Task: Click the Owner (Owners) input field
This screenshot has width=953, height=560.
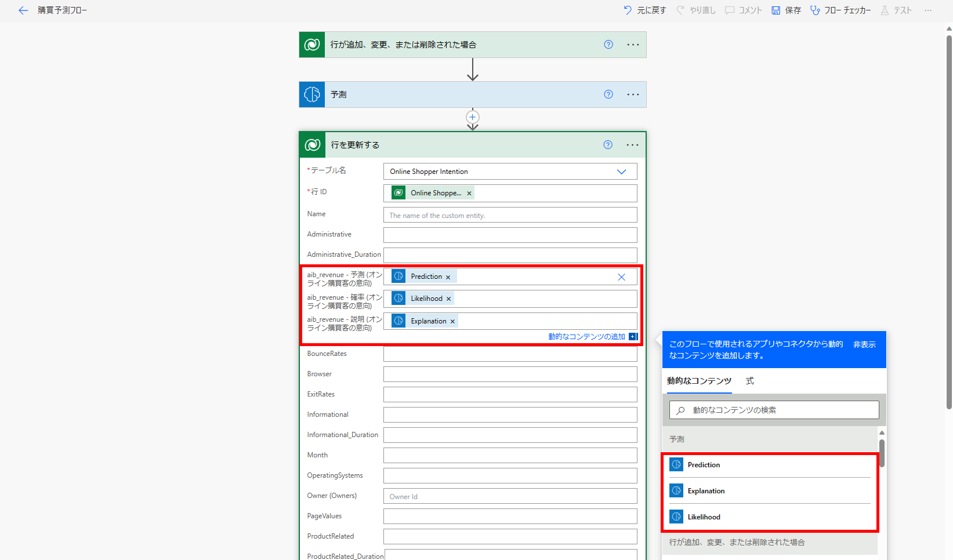Action: [x=510, y=496]
